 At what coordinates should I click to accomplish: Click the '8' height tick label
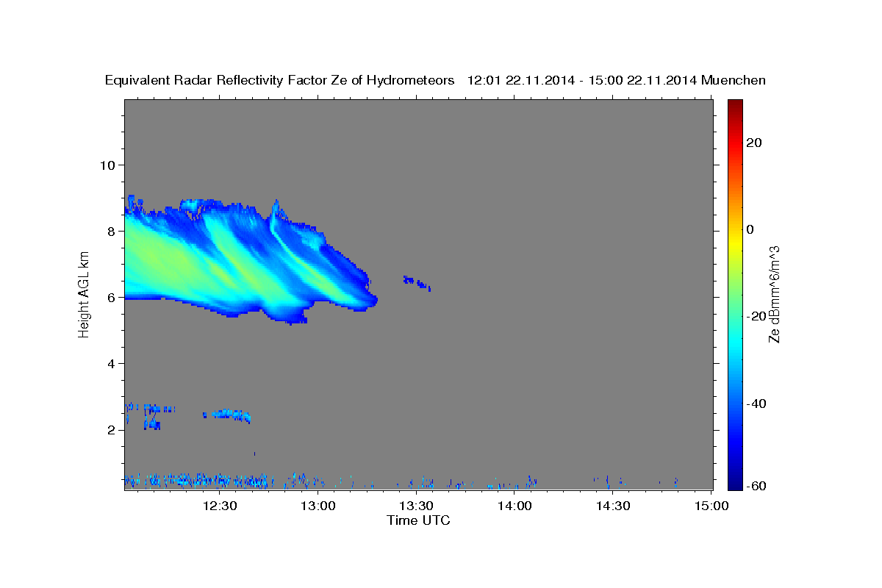click(110, 231)
